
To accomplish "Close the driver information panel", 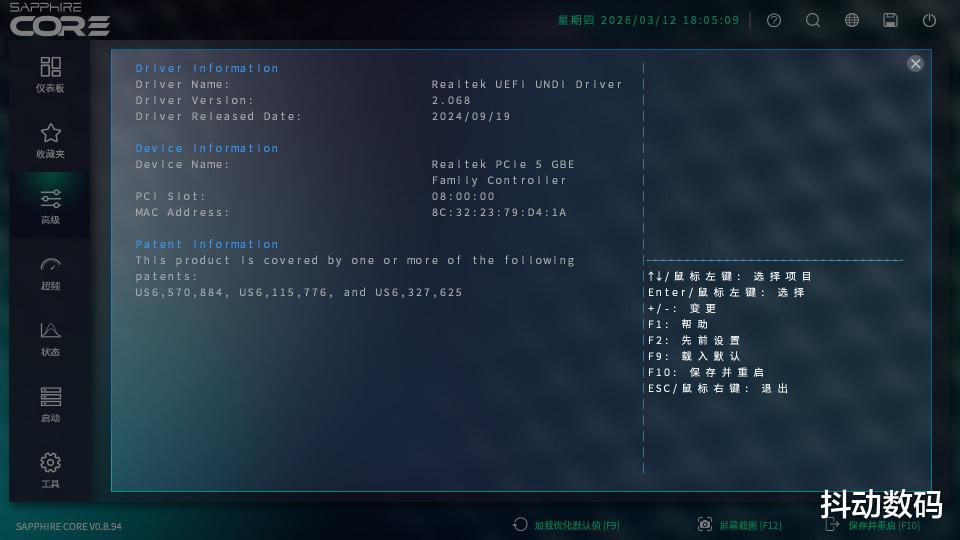I will 915,64.
